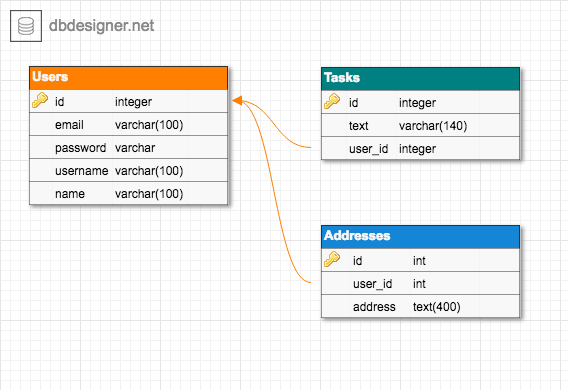Click varchar(100) type beside name field

(x=149, y=194)
